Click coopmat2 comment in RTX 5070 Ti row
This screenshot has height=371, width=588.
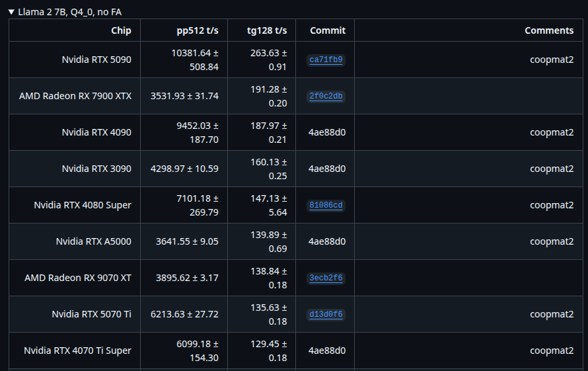point(552,314)
